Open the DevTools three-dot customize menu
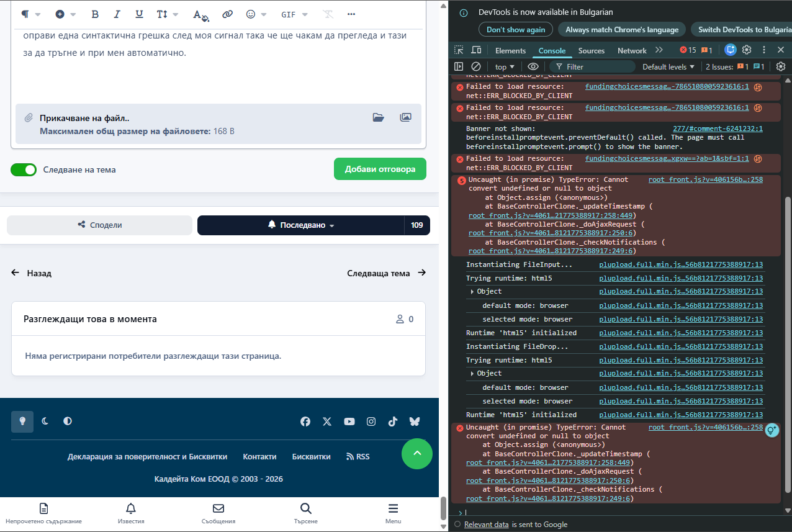792x532 pixels. coord(763,50)
